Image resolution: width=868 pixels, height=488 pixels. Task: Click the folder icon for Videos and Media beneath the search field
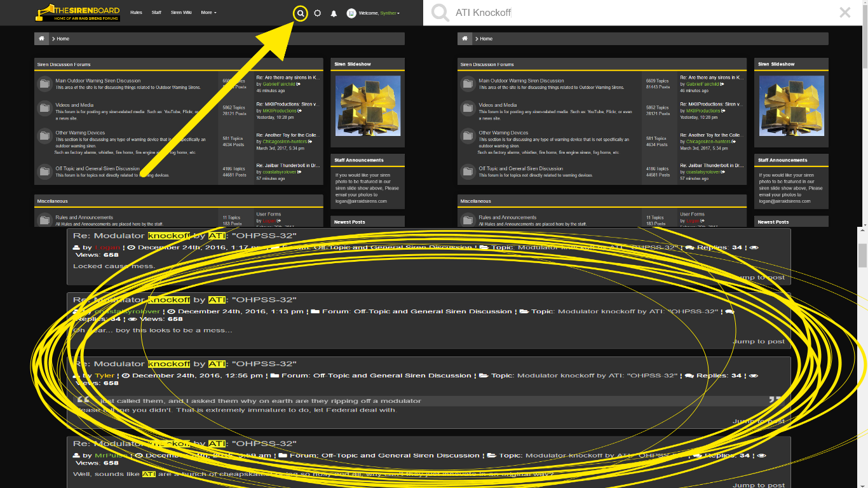point(468,108)
